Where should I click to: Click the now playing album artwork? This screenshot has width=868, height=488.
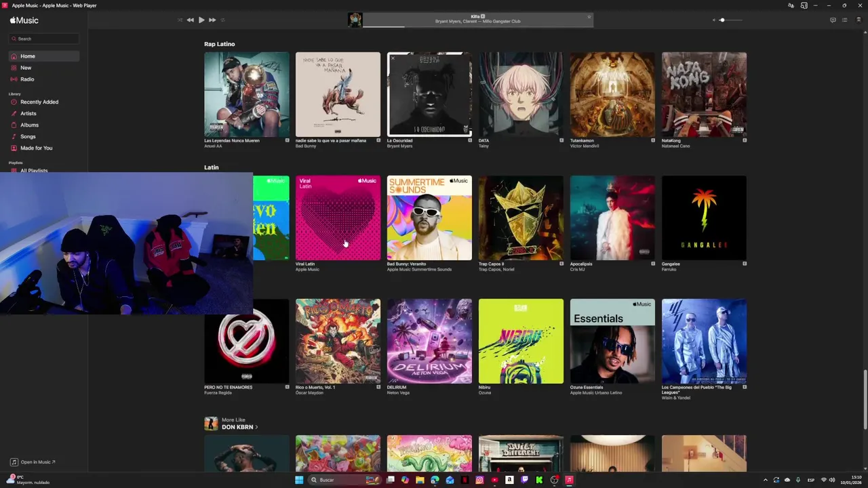point(355,20)
